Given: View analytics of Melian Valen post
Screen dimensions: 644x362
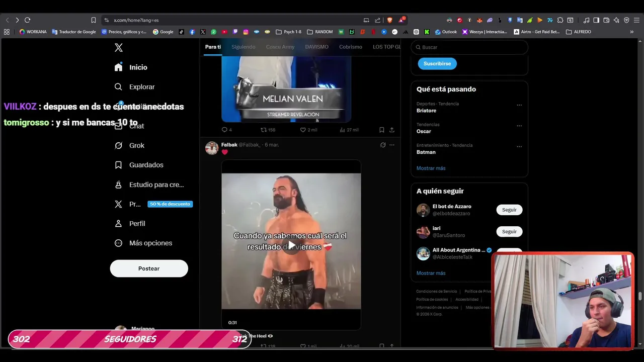Looking at the screenshot, I should pyautogui.click(x=349, y=130).
